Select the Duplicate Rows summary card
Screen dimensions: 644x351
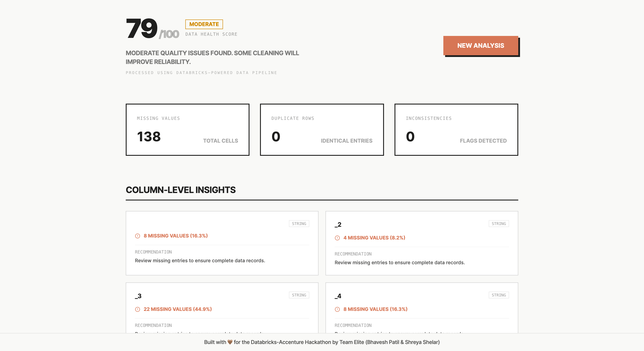click(322, 129)
